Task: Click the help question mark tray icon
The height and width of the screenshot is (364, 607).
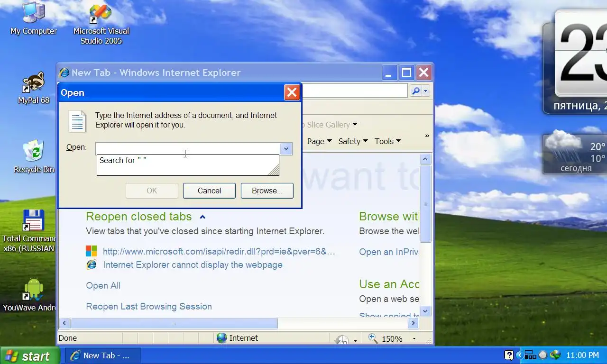Action: point(508,355)
